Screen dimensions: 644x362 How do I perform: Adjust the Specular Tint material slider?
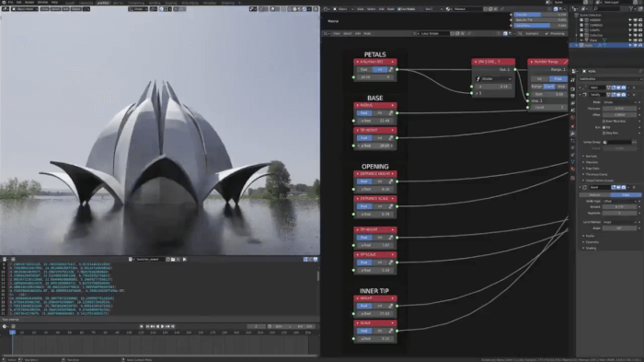(541, 19)
